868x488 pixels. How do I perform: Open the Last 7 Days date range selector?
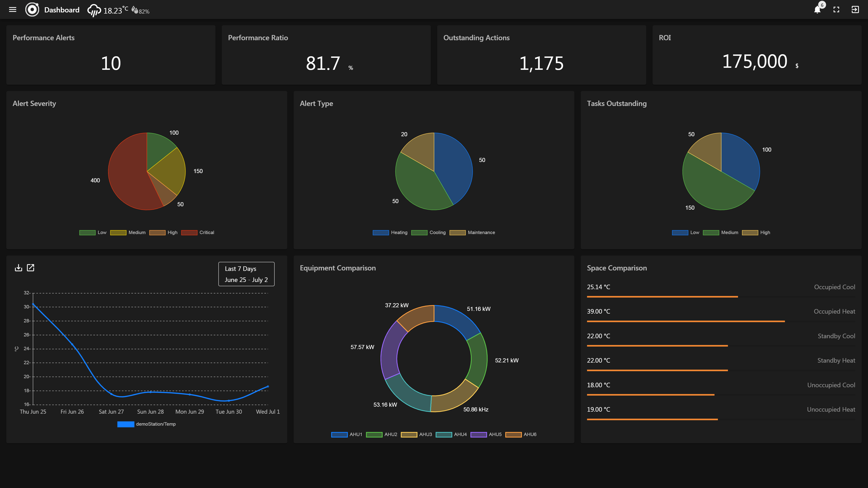[x=246, y=274]
